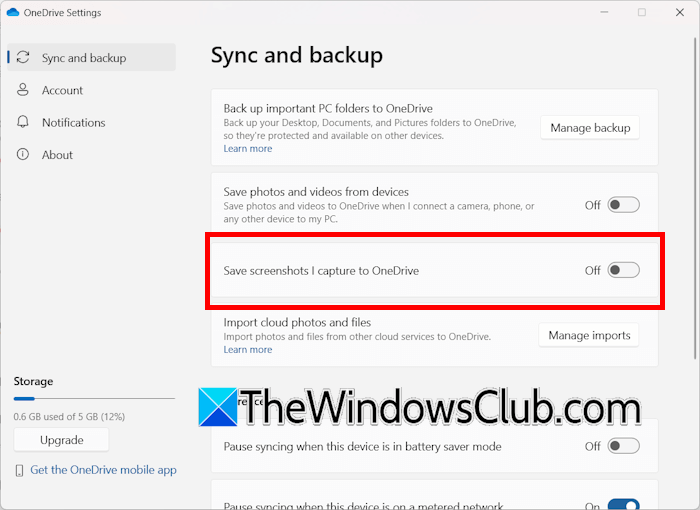Click the Account person icon
This screenshot has height=510, width=700.
pos(23,90)
